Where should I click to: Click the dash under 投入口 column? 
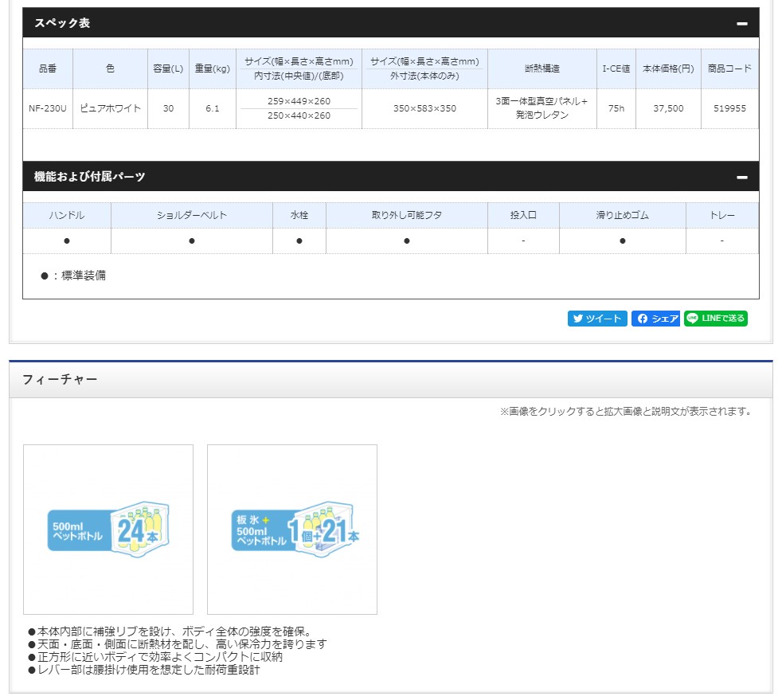524,241
